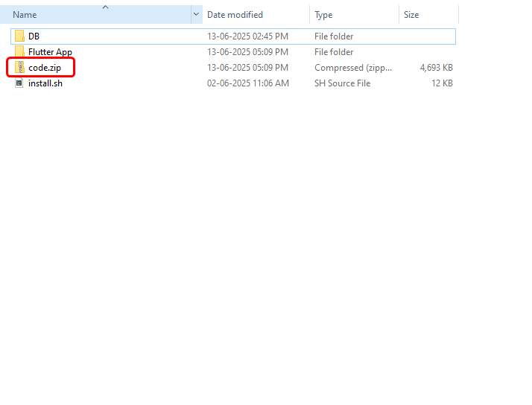
Task: Sort by the Size column header
Action: 428,15
